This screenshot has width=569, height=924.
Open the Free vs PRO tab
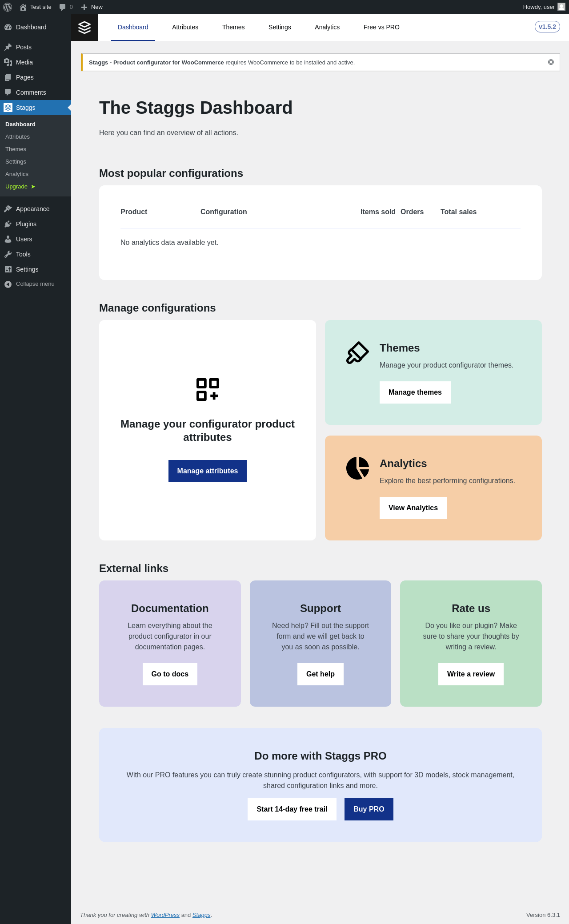click(381, 28)
